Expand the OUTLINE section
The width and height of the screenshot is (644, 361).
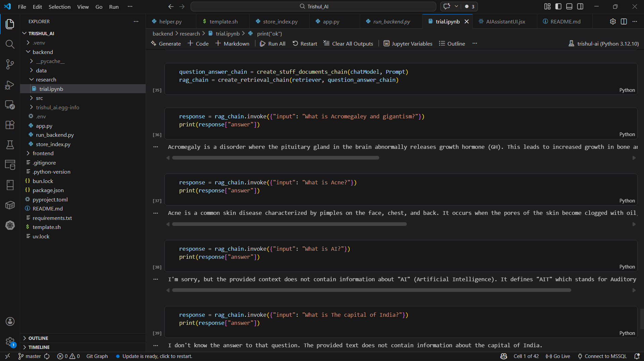[x=38, y=338]
